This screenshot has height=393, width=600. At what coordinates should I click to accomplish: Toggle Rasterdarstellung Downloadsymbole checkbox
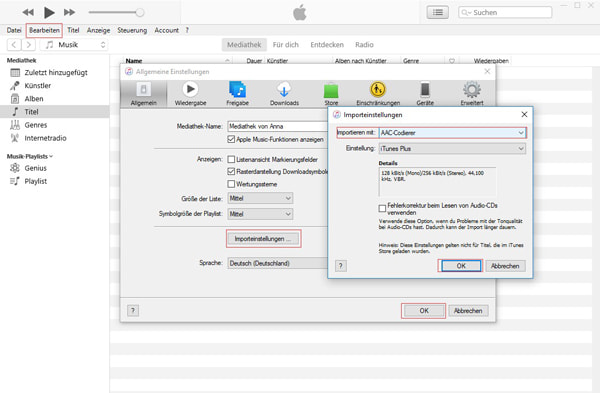[x=231, y=171]
